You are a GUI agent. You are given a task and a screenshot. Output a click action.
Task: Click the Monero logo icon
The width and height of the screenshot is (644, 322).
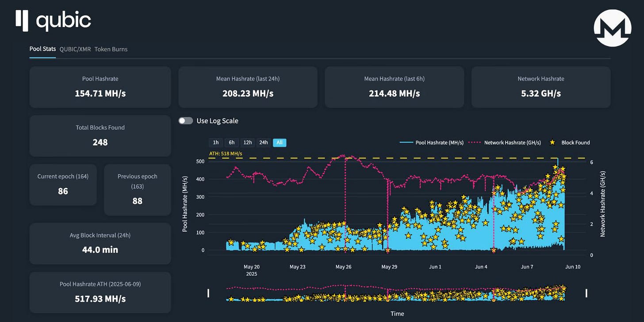click(612, 28)
